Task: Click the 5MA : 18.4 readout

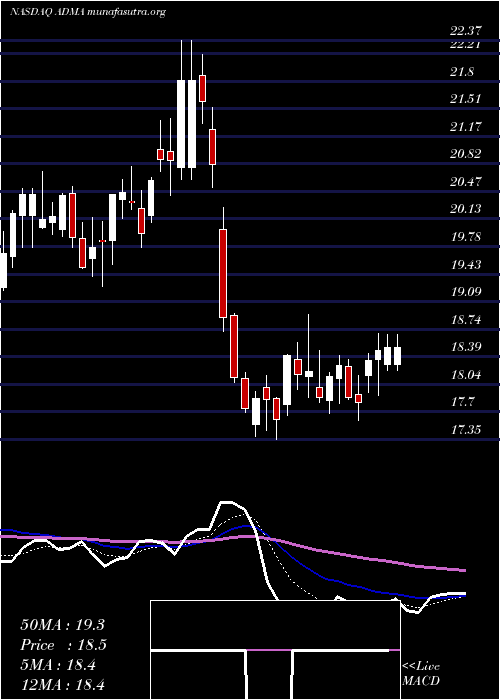Action: click(x=58, y=665)
